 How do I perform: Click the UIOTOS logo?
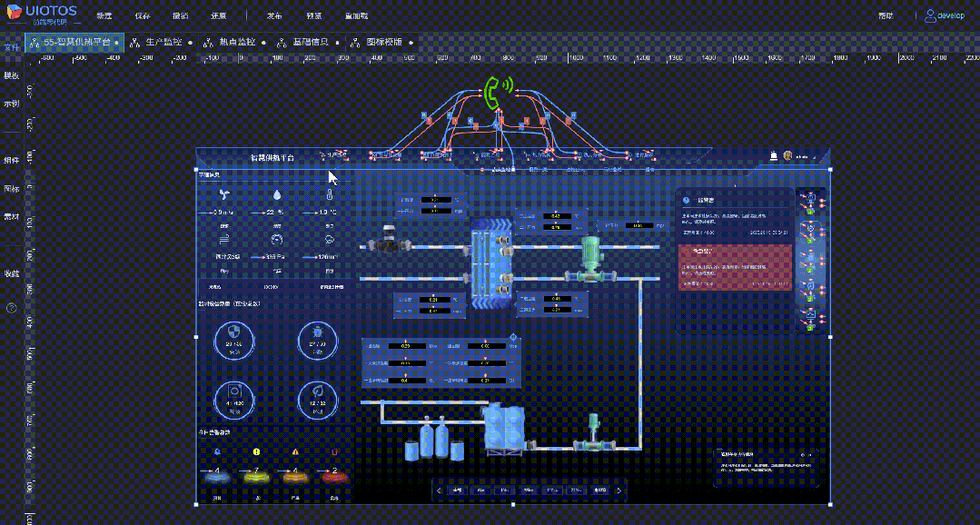(x=41, y=15)
